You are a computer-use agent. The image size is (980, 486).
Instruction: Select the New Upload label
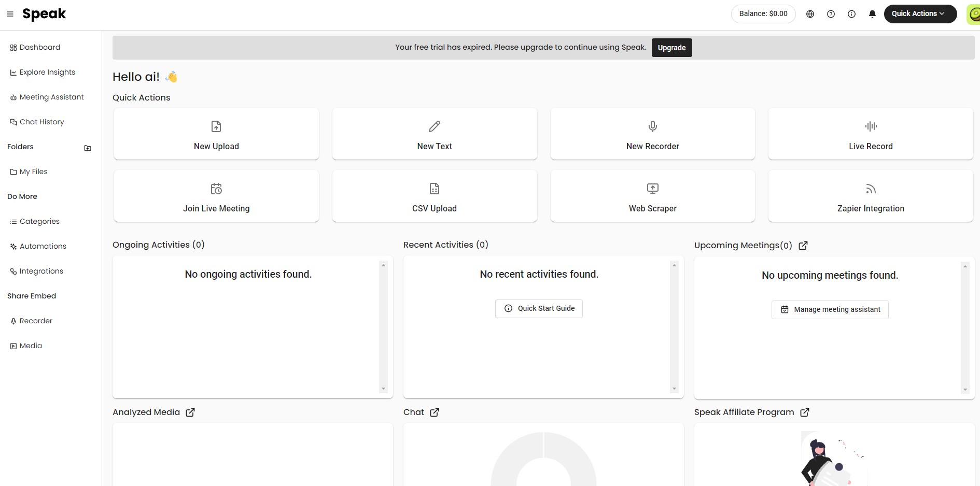click(216, 147)
